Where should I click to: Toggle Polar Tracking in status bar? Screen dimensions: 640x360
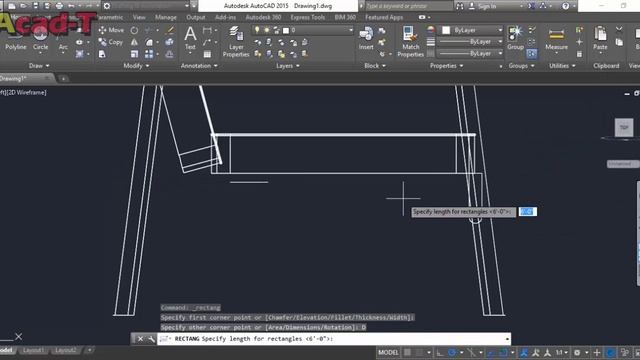click(x=452, y=352)
